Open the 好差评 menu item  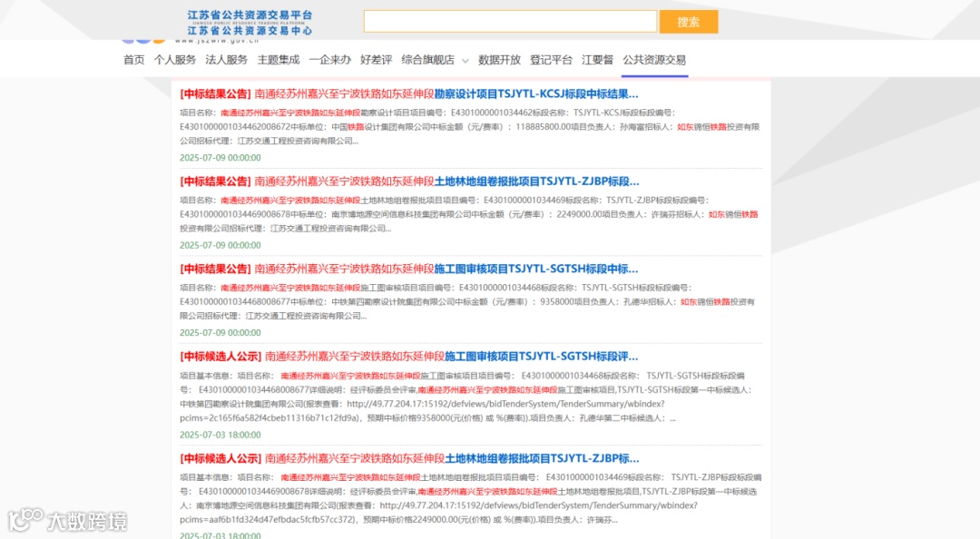[377, 60]
